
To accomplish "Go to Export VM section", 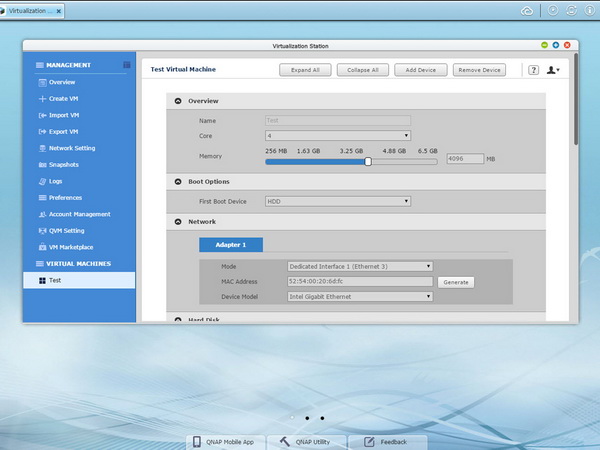I will coord(63,132).
